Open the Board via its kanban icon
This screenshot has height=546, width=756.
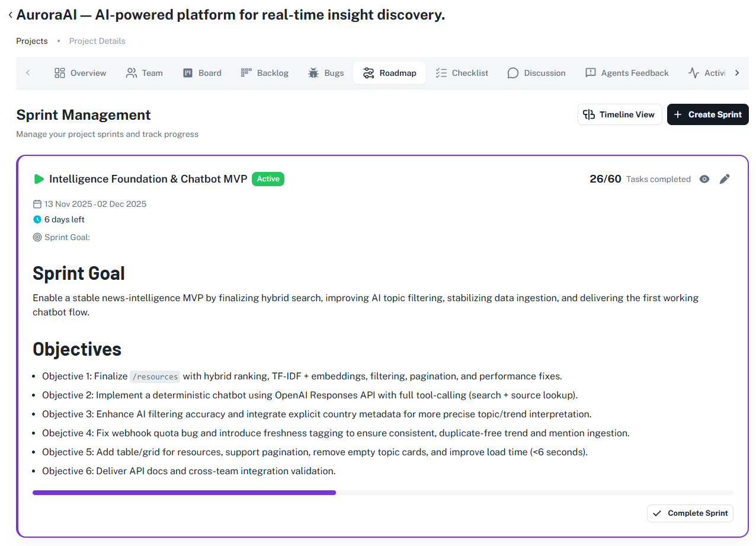tap(188, 72)
